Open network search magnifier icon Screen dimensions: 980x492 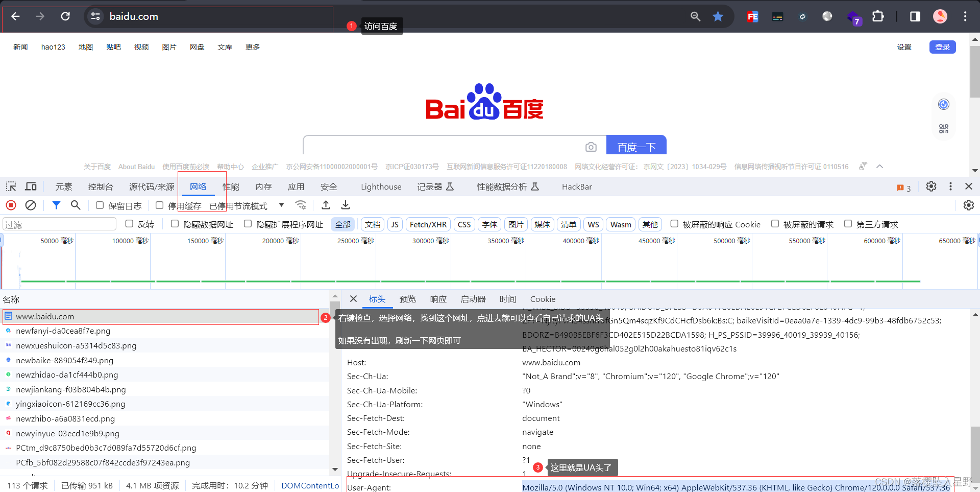coord(76,205)
